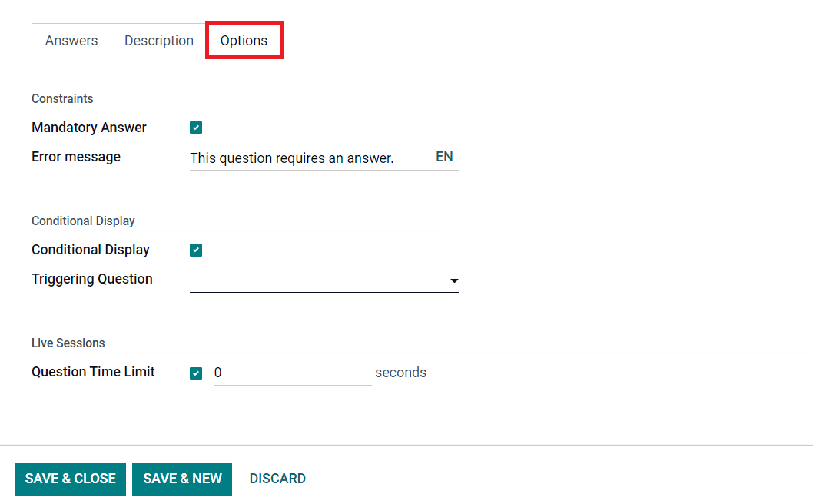Click the SAVE & CLOSE button
The height and width of the screenshot is (504, 813).
[x=70, y=479]
